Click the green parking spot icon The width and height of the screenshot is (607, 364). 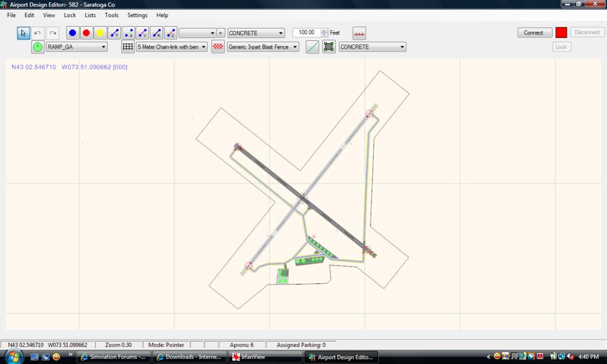click(38, 47)
